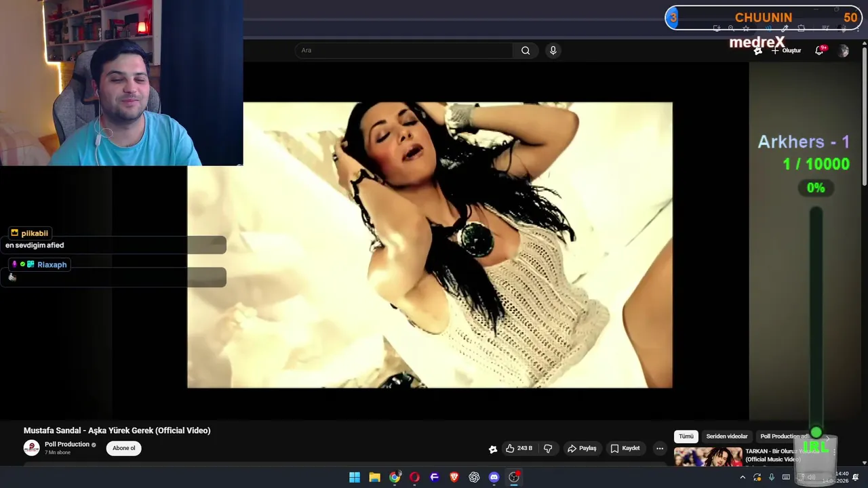The height and width of the screenshot is (488, 868).
Task: Activate voice search microphone icon
Action: [x=553, y=50]
